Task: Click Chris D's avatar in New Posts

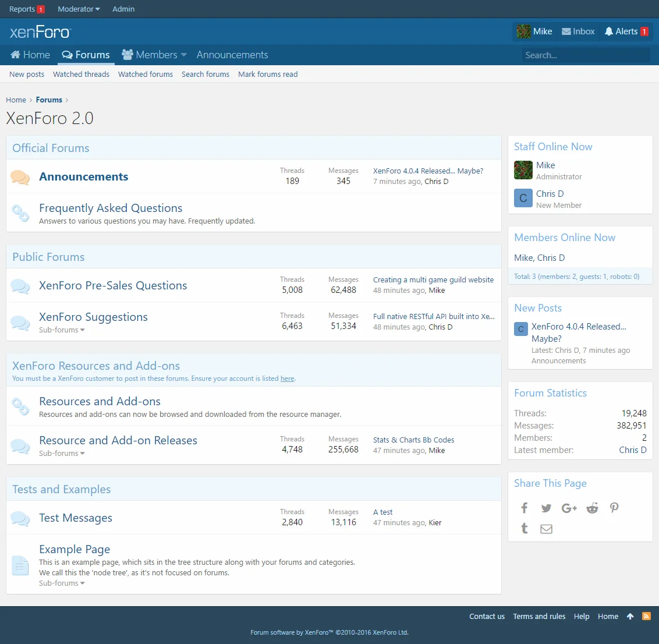Action: point(521,329)
